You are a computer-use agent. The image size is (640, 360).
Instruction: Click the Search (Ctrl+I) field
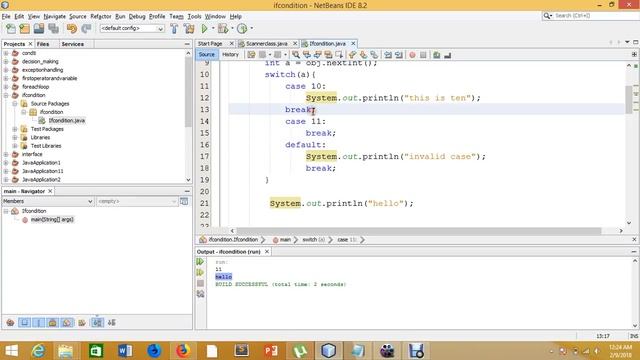point(590,16)
